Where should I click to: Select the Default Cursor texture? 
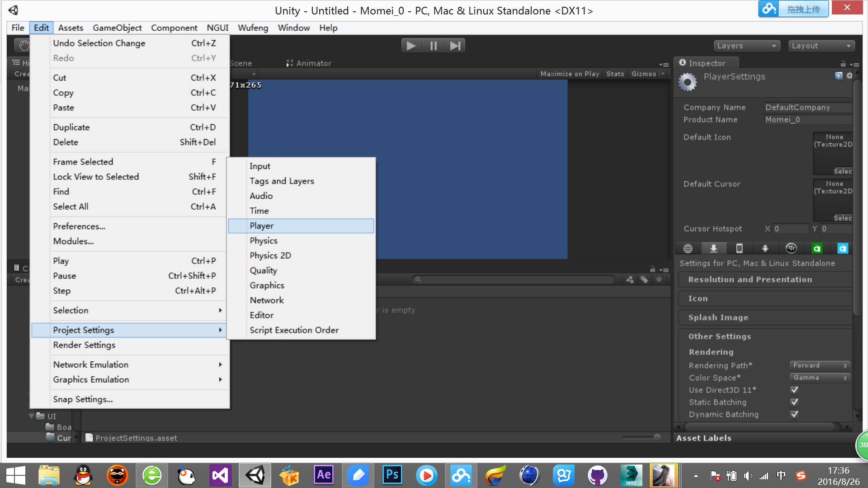pos(833,200)
